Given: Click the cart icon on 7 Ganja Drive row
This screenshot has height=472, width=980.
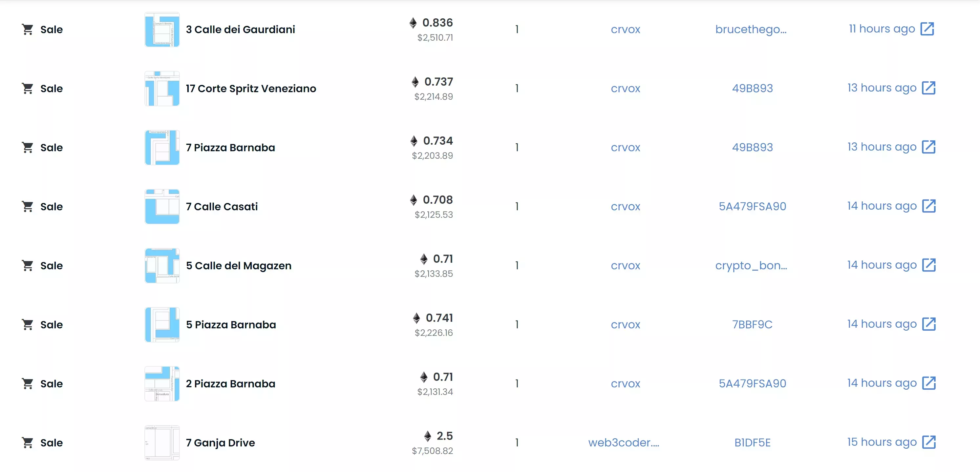Looking at the screenshot, I should click(x=27, y=443).
